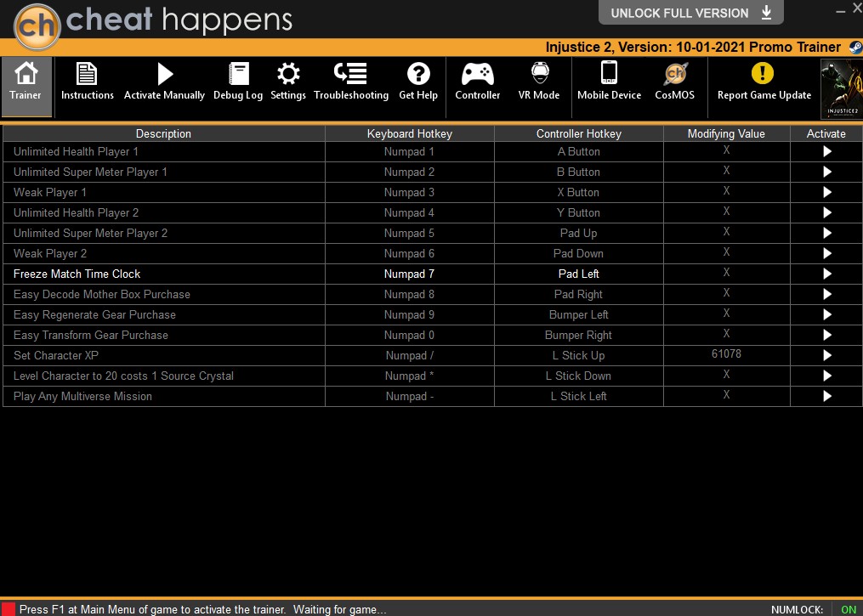Switch to VR Mode
The width and height of the screenshot is (863, 616).
[x=539, y=81]
